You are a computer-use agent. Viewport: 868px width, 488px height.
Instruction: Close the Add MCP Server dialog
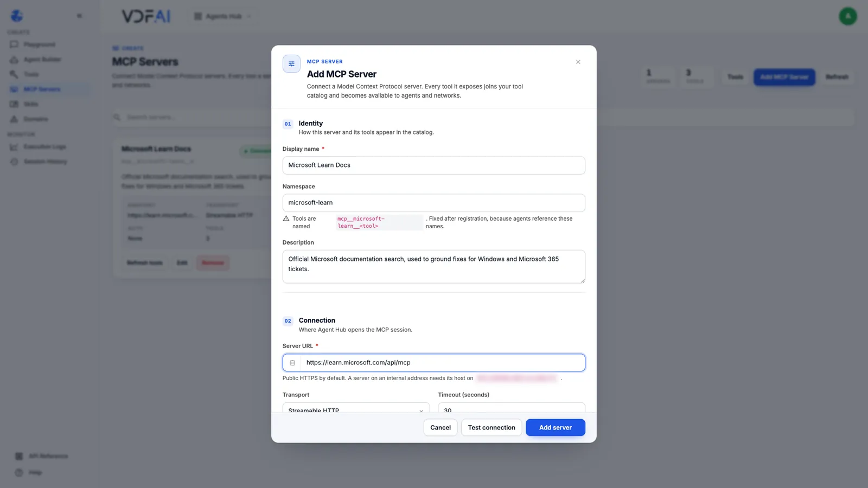pos(578,62)
